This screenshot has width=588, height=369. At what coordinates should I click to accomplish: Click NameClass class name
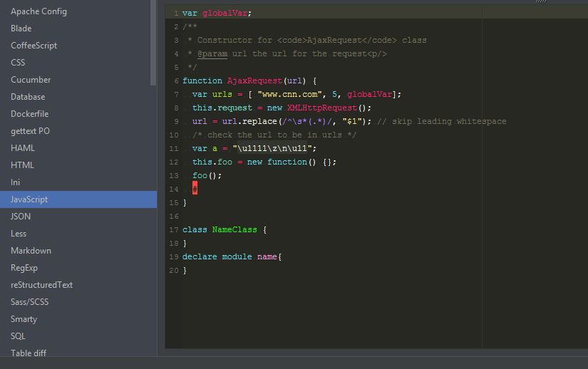click(234, 229)
